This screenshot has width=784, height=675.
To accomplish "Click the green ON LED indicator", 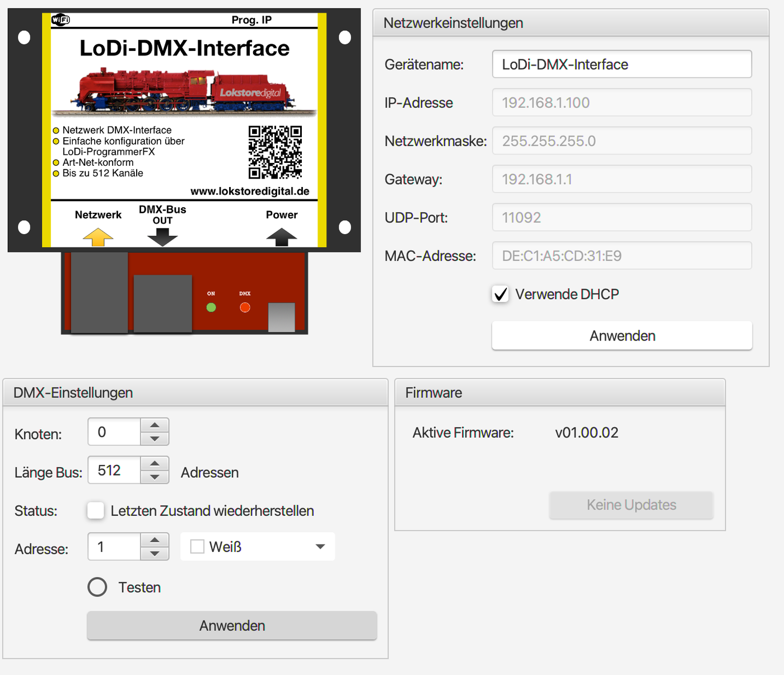I will click(211, 307).
